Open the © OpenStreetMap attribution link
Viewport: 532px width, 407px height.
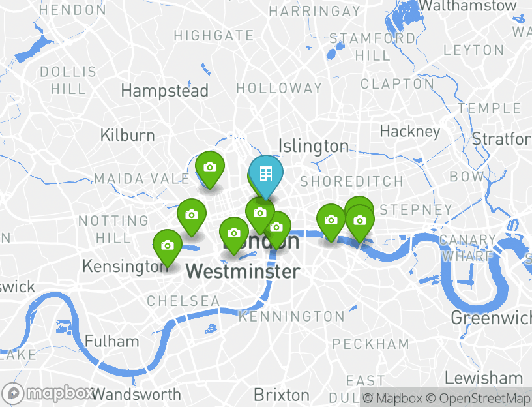(479, 398)
